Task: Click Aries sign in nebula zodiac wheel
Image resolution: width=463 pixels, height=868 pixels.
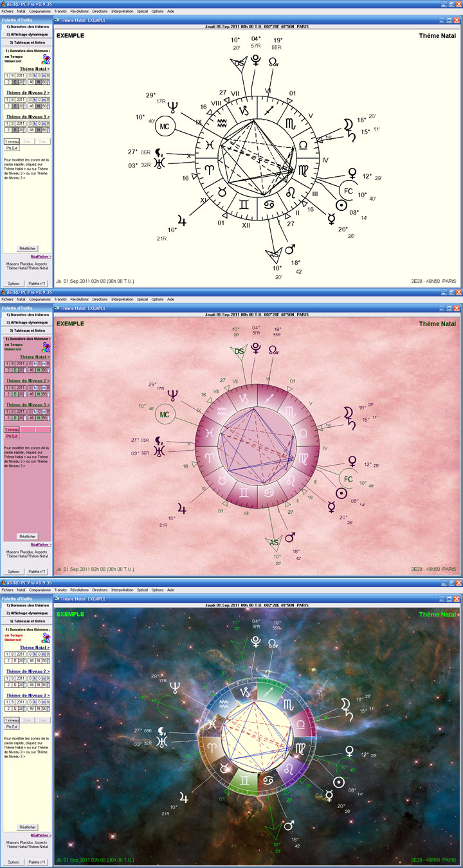Action: 212,748
